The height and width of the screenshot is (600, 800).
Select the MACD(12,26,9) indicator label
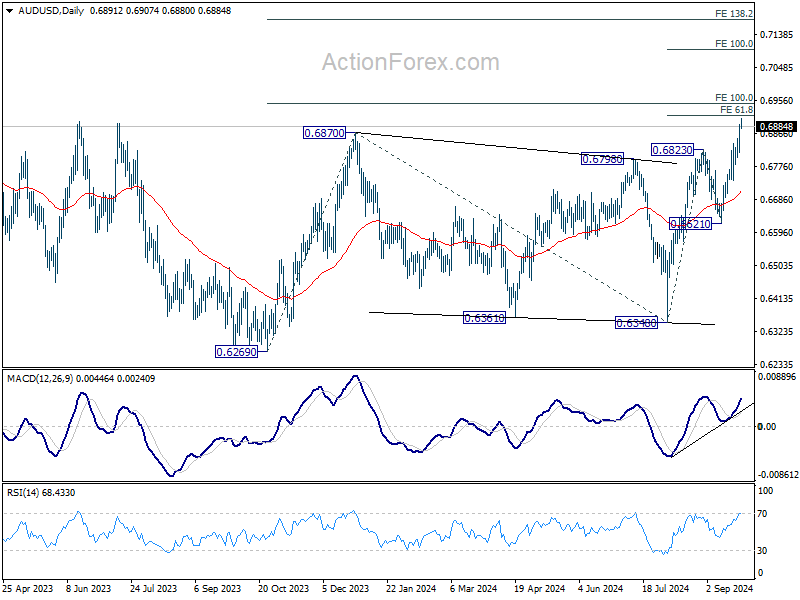(x=40, y=379)
